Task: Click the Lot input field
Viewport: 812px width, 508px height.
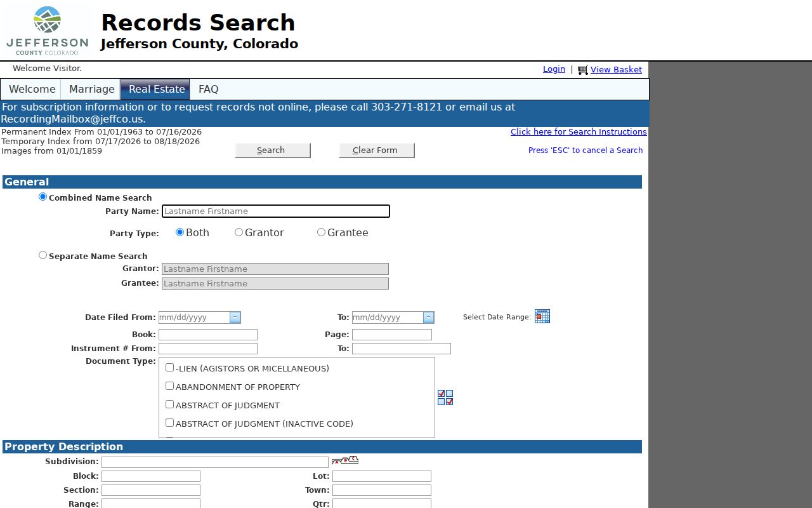Action: coord(382,476)
